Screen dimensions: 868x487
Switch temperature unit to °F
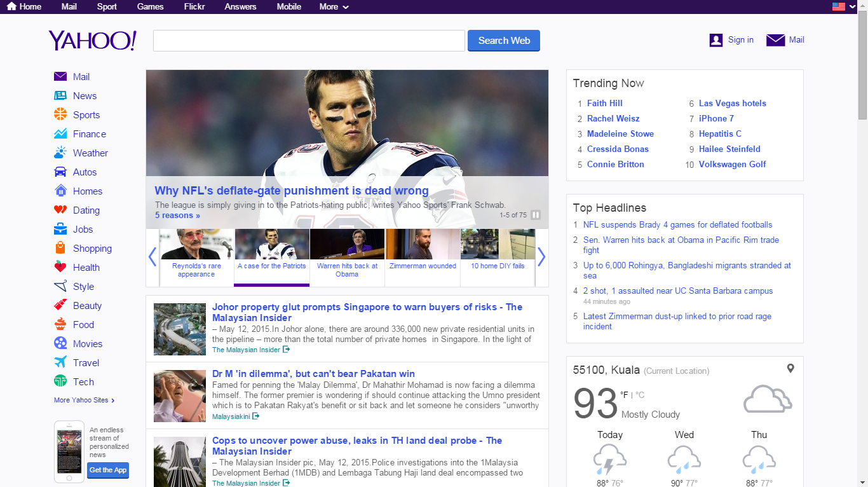click(x=624, y=395)
